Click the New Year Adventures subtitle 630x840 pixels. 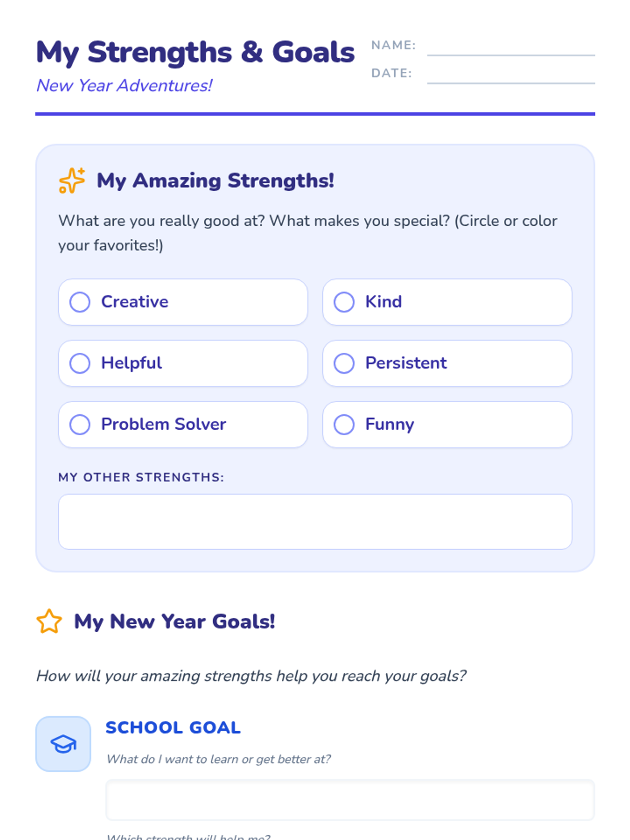tap(124, 86)
